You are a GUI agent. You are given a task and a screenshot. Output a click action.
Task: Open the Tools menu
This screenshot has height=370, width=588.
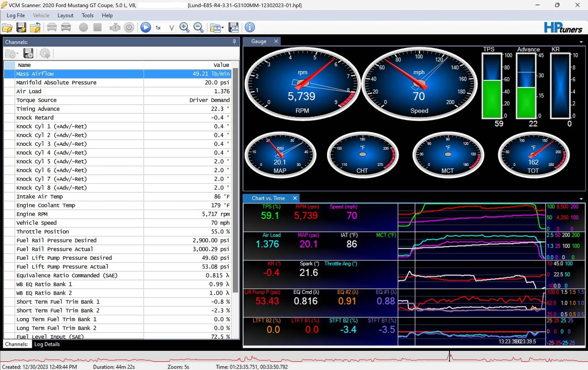[x=88, y=15]
